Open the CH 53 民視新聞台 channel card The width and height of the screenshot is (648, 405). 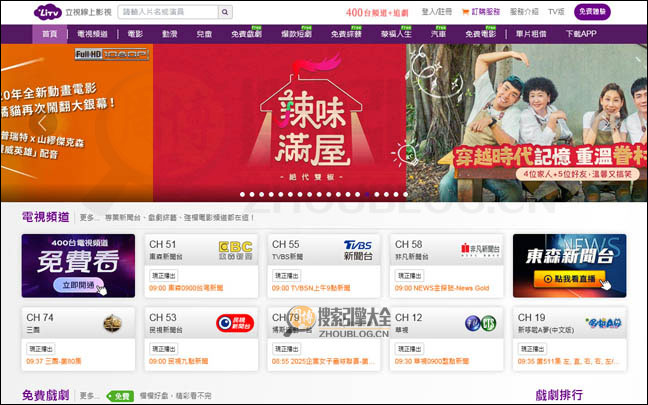201,339
